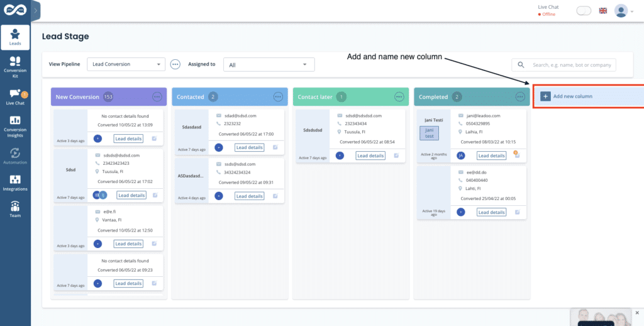Open Assigned to All dropdown
The image size is (644, 326).
click(269, 64)
